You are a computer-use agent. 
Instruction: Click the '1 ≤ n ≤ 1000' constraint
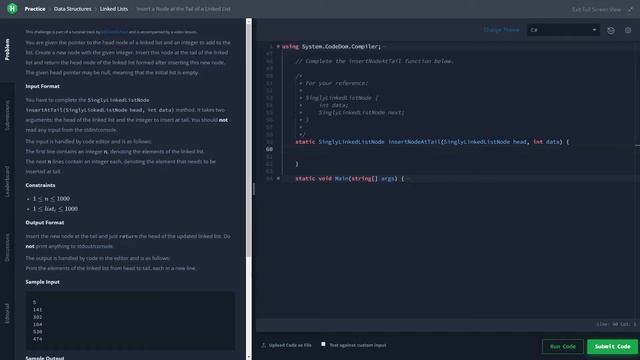pyautogui.click(x=51, y=199)
